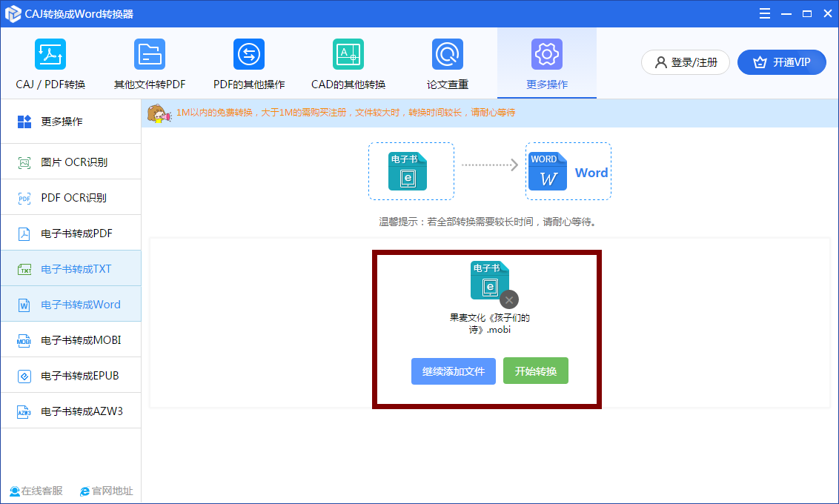Click the 在线客服 support icon
839x504 pixels.
pyautogui.click(x=14, y=491)
